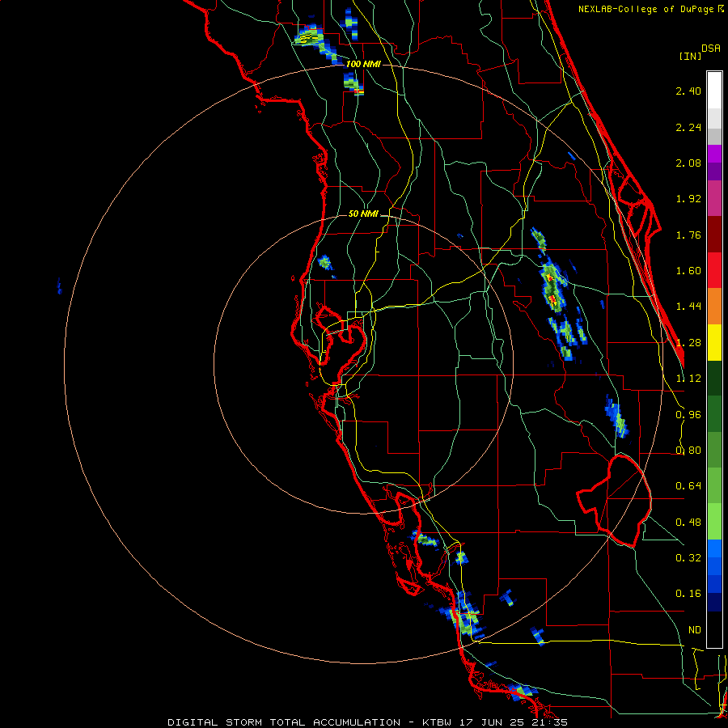Select the white top color bar segment
The image size is (728, 728).
coord(714,90)
